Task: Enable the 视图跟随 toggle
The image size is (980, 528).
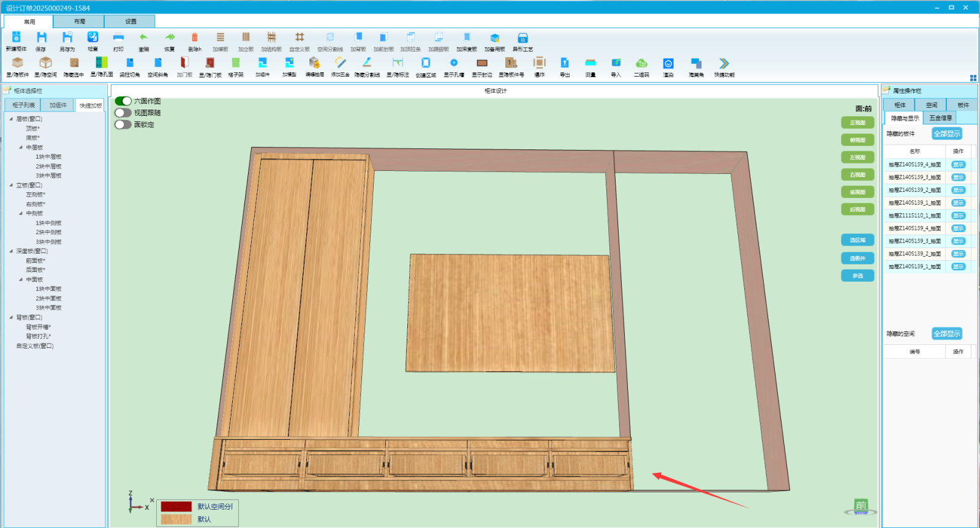Action: click(123, 113)
